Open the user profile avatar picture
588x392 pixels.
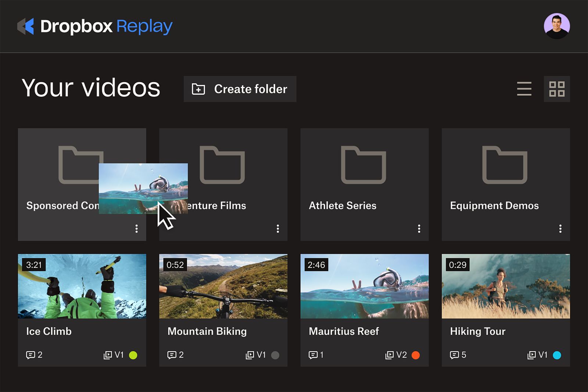click(x=557, y=26)
